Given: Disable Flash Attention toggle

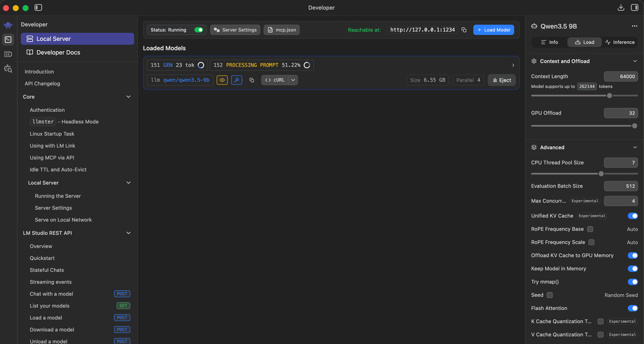Looking at the screenshot, I should pos(633,308).
